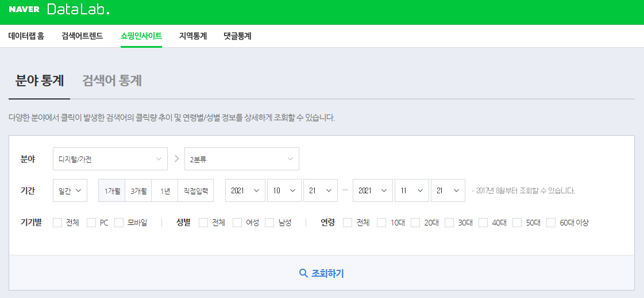Switch to the 검색어 통계 sub-tab
The height and width of the screenshot is (298, 644).
click(112, 81)
